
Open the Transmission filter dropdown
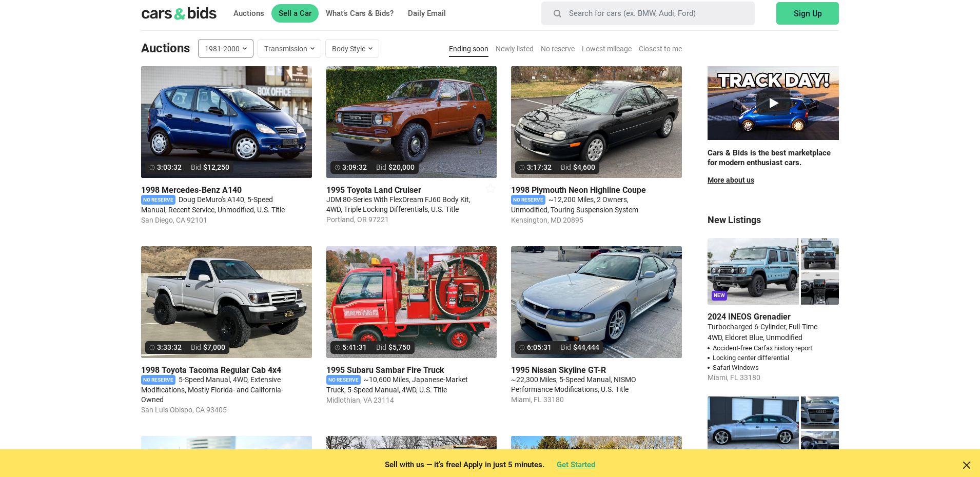coord(289,48)
